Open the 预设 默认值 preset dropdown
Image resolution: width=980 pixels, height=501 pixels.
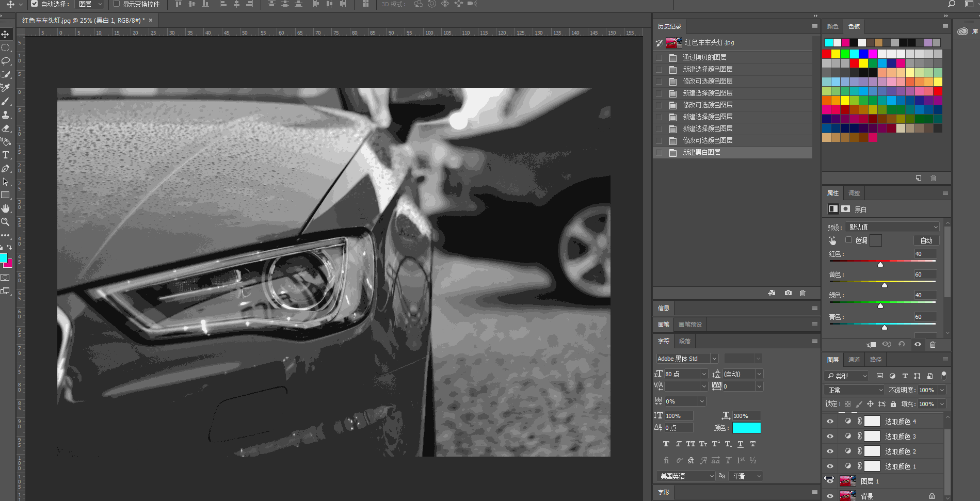pyautogui.click(x=892, y=227)
